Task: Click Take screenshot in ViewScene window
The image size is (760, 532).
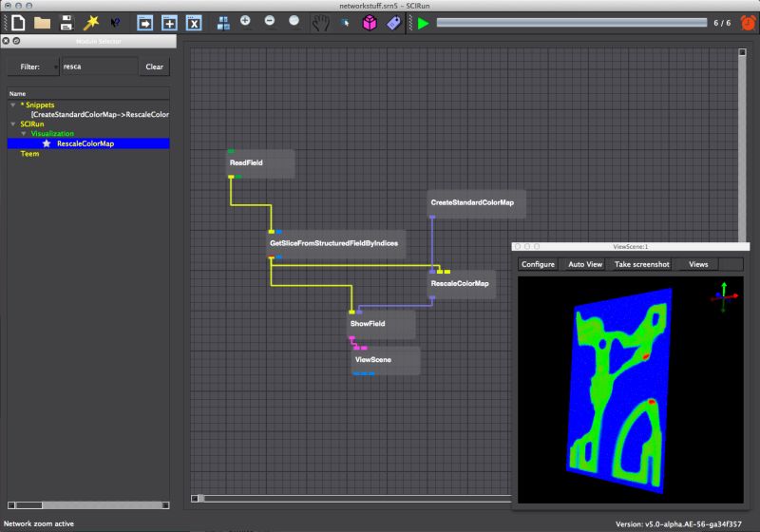Action: tap(642, 264)
